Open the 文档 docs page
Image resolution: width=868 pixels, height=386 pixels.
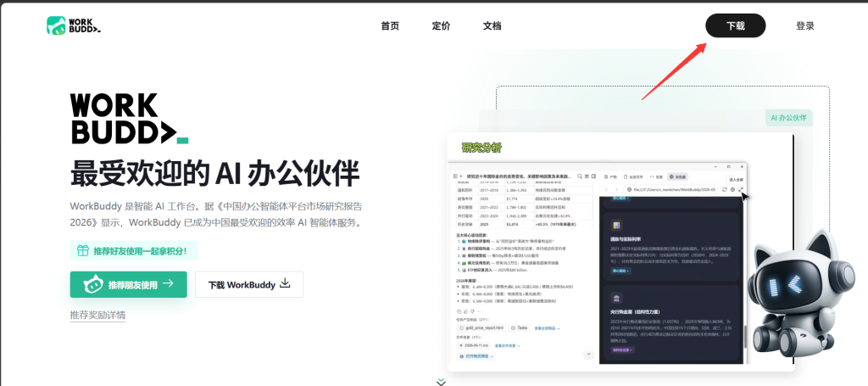tap(492, 25)
